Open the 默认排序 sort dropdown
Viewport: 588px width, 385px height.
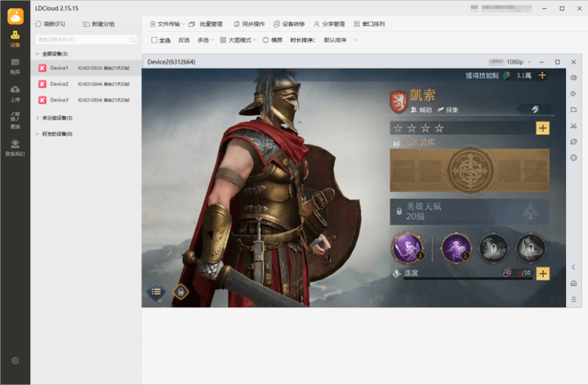pyautogui.click(x=340, y=40)
